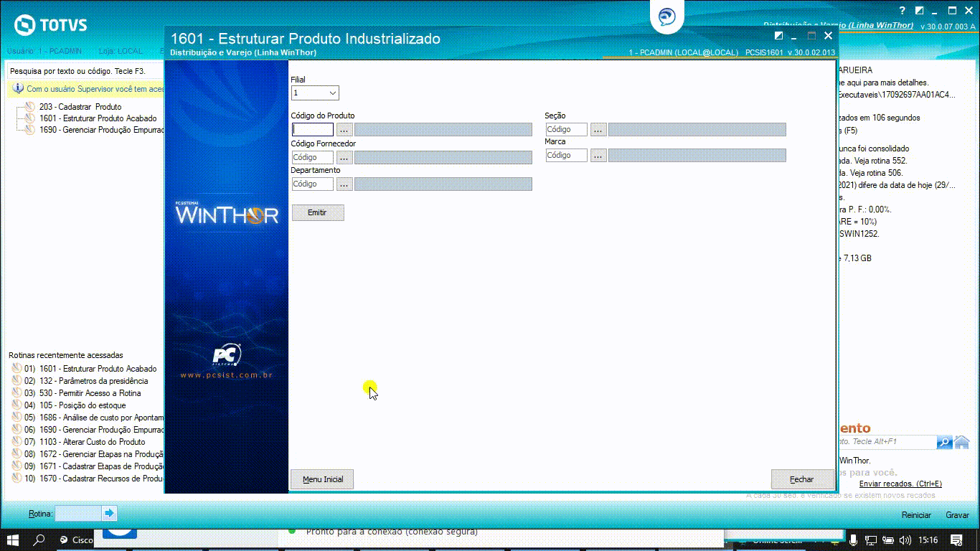Open the home icon at right panel
The width and height of the screenshot is (980, 551).
(x=962, y=442)
